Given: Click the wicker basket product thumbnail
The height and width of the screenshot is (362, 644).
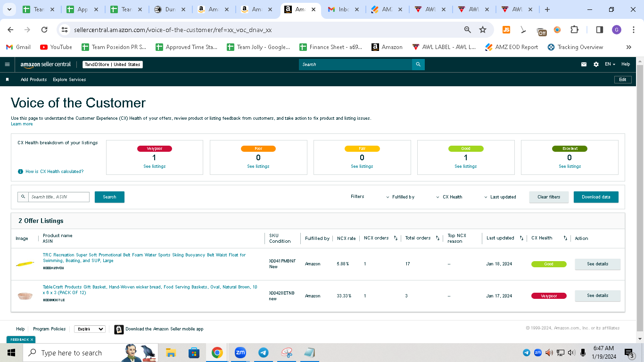Looking at the screenshot, I should click(25, 296).
